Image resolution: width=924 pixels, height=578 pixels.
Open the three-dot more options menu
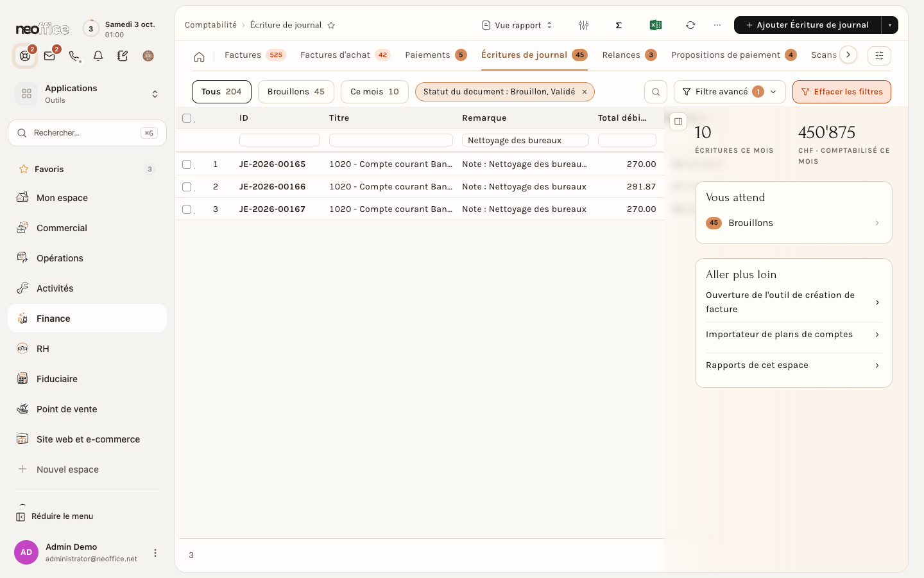[x=717, y=25]
